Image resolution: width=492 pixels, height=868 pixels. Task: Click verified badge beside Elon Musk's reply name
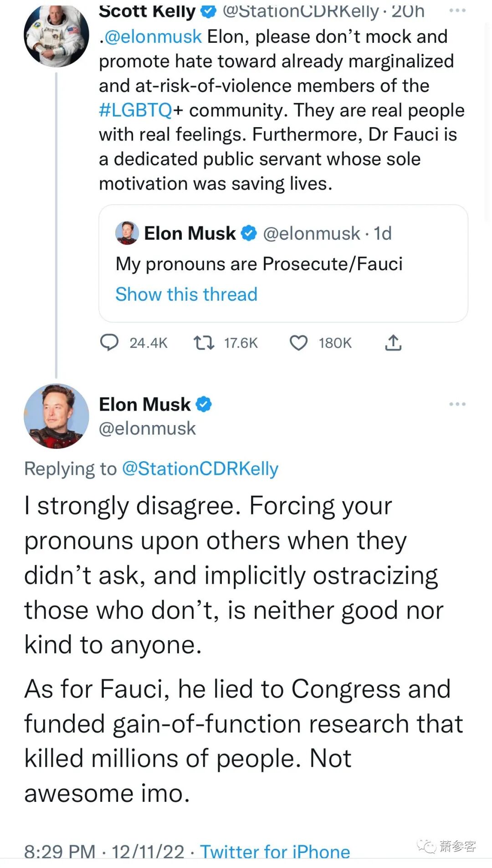204,404
